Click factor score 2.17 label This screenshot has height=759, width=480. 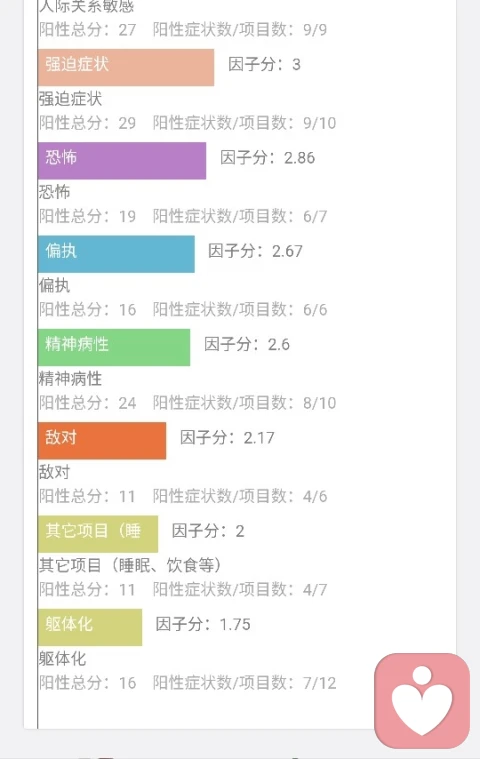(227, 438)
